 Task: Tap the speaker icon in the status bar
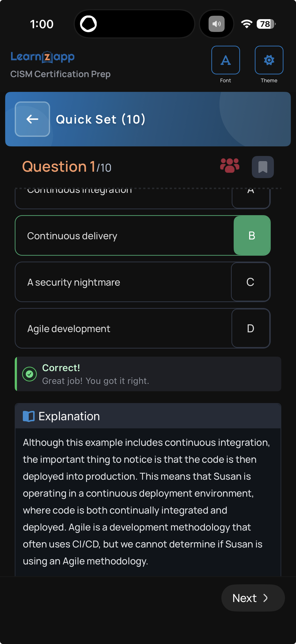[x=216, y=24]
